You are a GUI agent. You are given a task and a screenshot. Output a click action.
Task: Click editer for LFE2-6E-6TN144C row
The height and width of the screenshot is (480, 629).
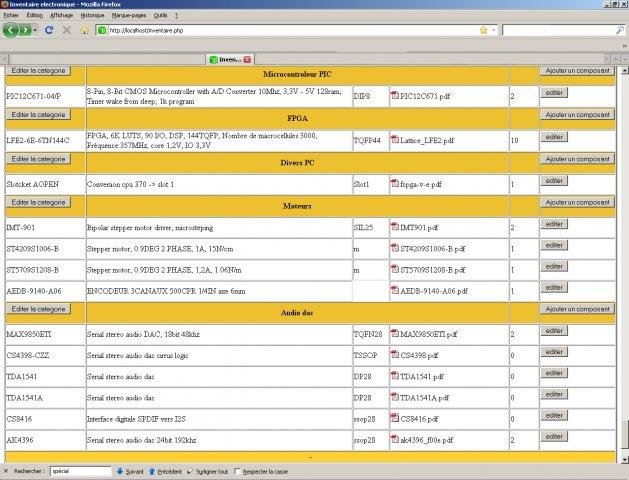(554, 137)
